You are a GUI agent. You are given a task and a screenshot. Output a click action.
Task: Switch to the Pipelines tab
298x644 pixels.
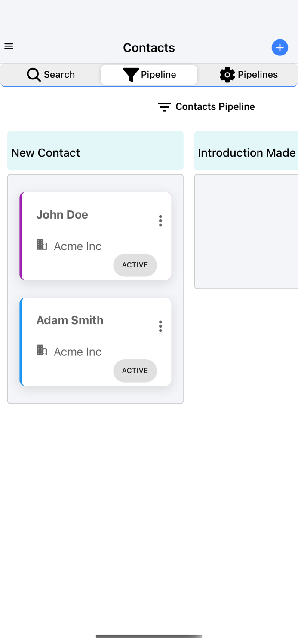pos(249,75)
